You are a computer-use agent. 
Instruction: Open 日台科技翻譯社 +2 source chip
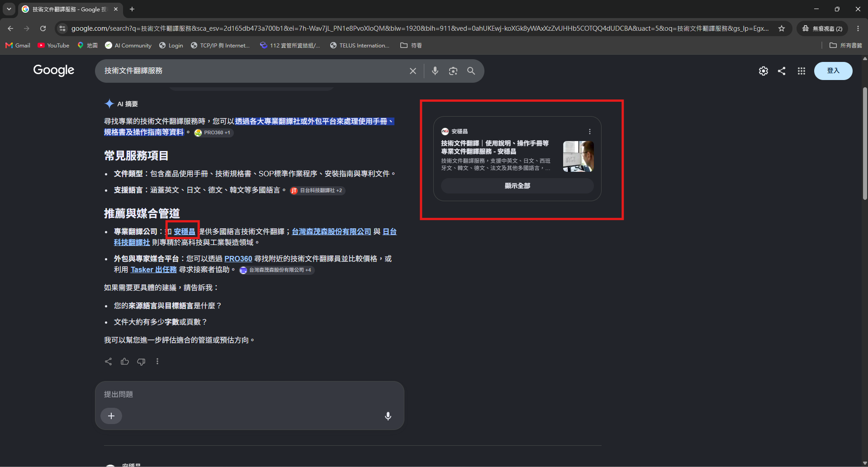317,190
